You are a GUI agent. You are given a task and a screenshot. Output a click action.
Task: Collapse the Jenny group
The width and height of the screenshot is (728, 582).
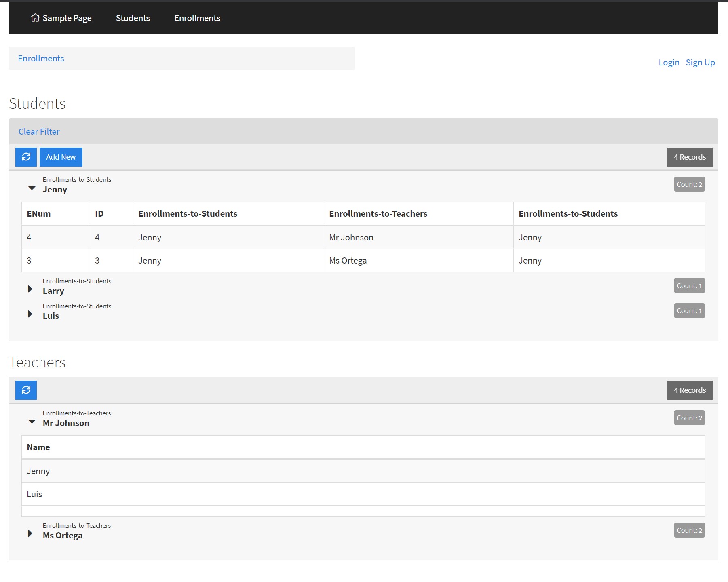coord(32,188)
